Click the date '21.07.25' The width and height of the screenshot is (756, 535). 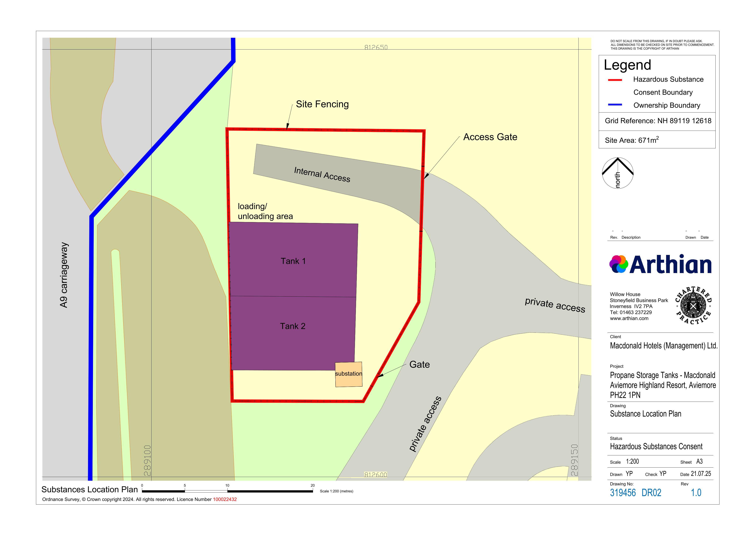pyautogui.click(x=701, y=474)
